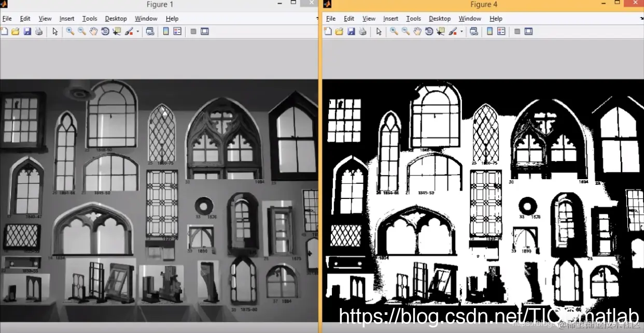Open Edit menu in Figure 4

point(349,19)
